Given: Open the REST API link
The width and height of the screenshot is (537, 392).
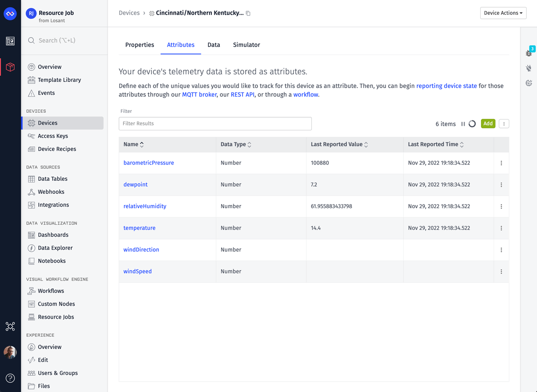Looking at the screenshot, I should pos(243,95).
